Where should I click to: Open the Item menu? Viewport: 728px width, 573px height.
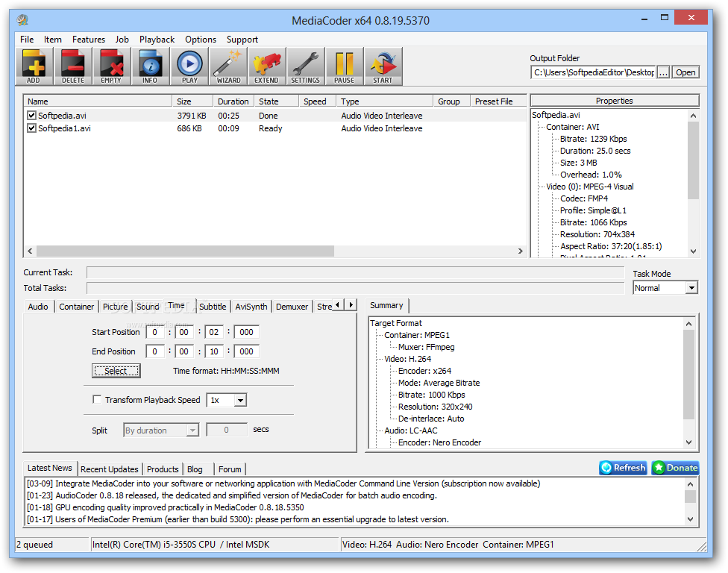click(52, 40)
